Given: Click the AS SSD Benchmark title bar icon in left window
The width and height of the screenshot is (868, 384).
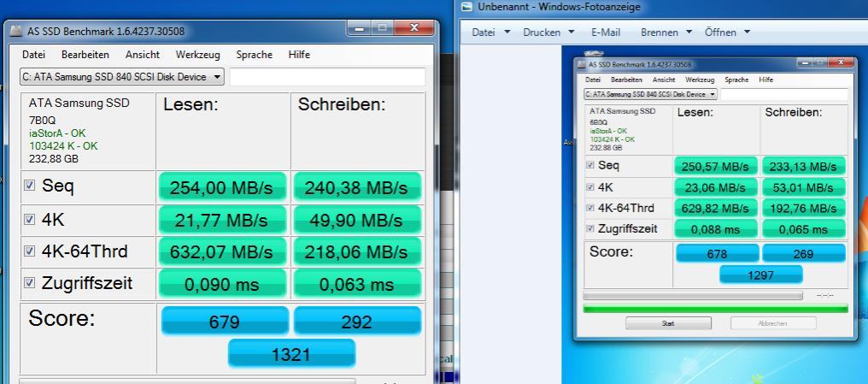Looking at the screenshot, I should 18,32.
